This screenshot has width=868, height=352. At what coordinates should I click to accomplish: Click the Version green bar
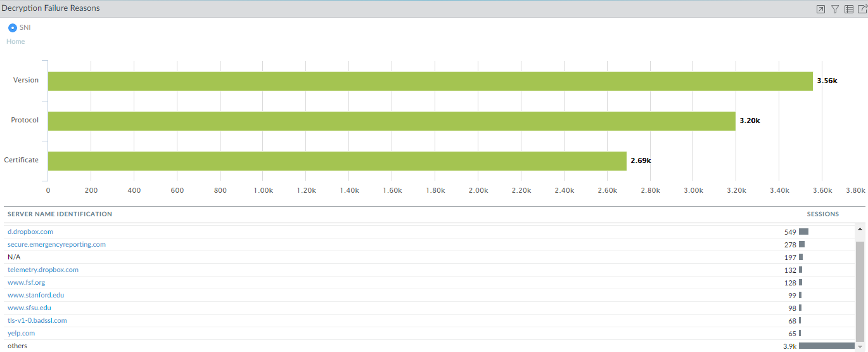tap(430, 81)
